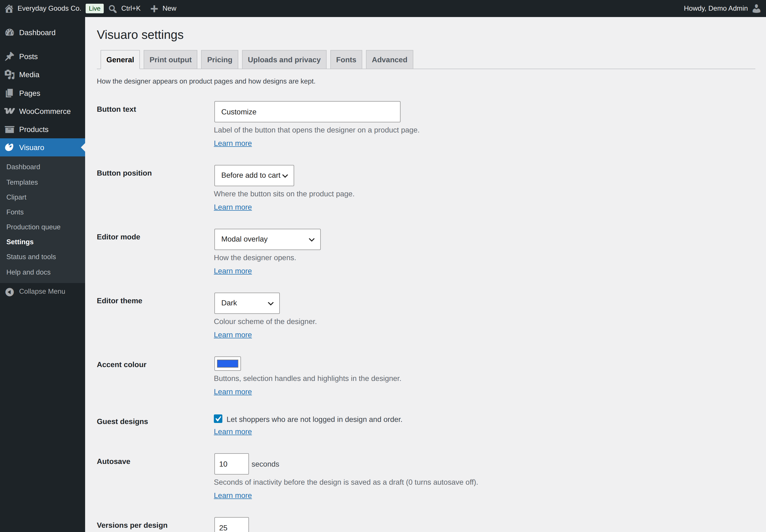This screenshot has height=532, width=766.
Task: Open Help and docs submenu item
Action: coord(28,272)
